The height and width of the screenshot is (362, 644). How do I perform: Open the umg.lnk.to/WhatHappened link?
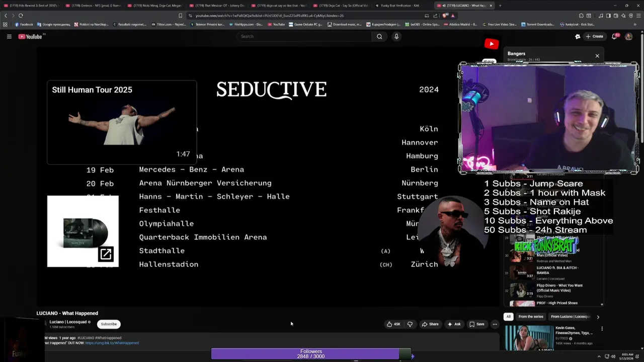[x=112, y=343]
